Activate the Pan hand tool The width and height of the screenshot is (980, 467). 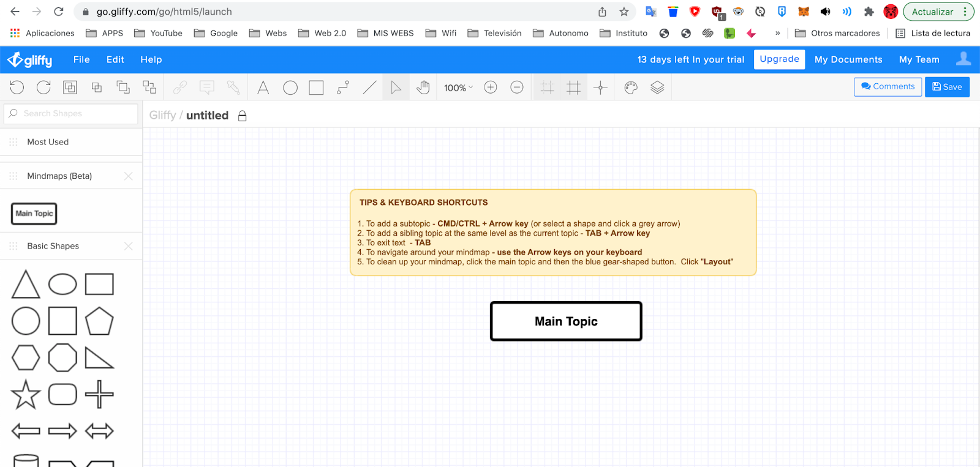pyautogui.click(x=423, y=88)
